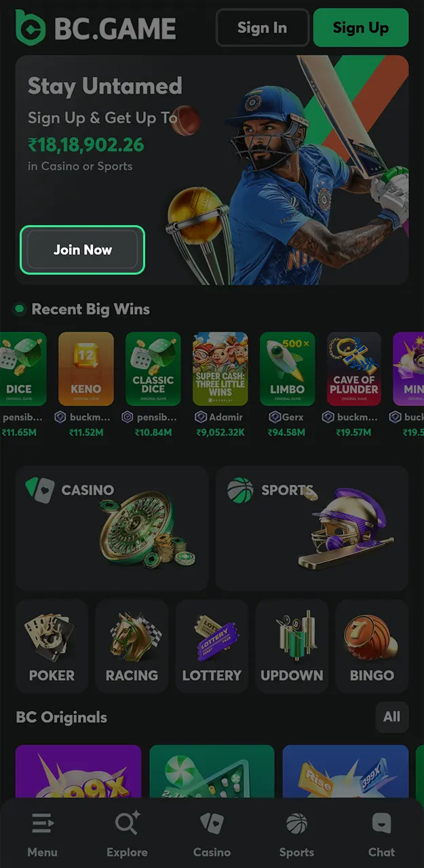The height and width of the screenshot is (868, 424).
Task: Select the Limbo recent win thumbnail
Action: (288, 369)
